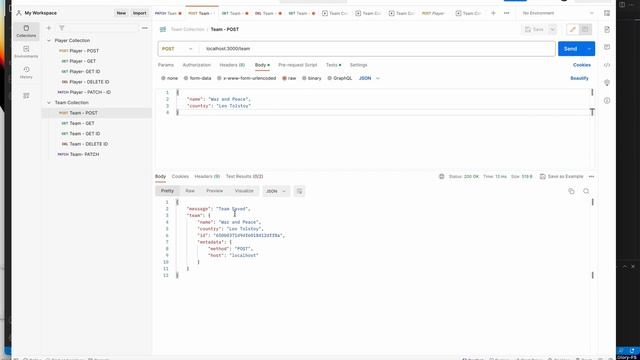
Task: Toggle response line wrap icon
Action: (x=299, y=191)
